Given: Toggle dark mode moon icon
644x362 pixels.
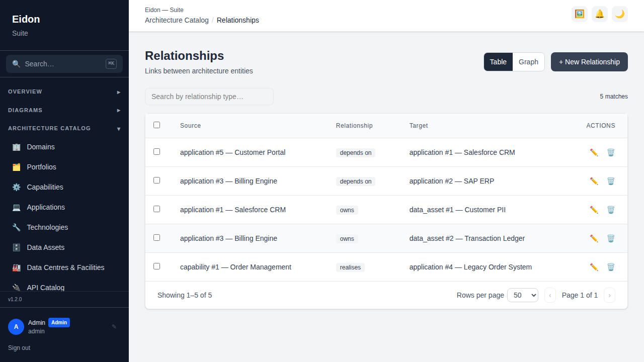Looking at the screenshot, I should 620,14.
